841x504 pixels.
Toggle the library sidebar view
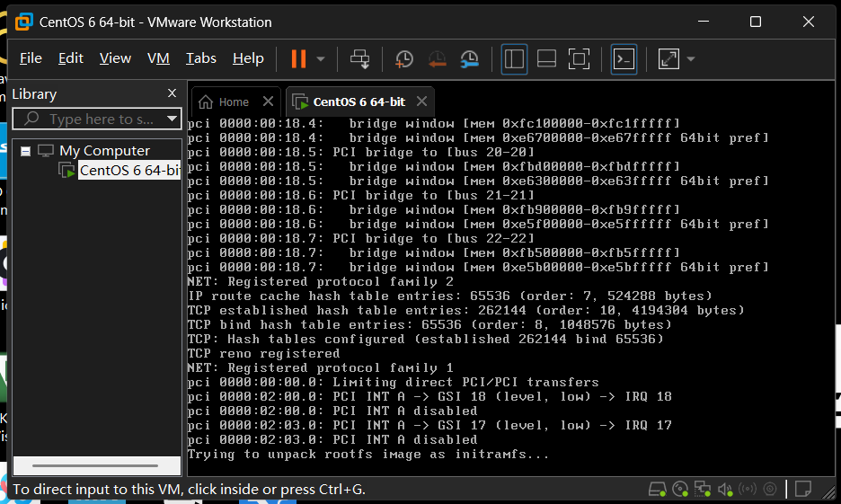pyautogui.click(x=514, y=59)
